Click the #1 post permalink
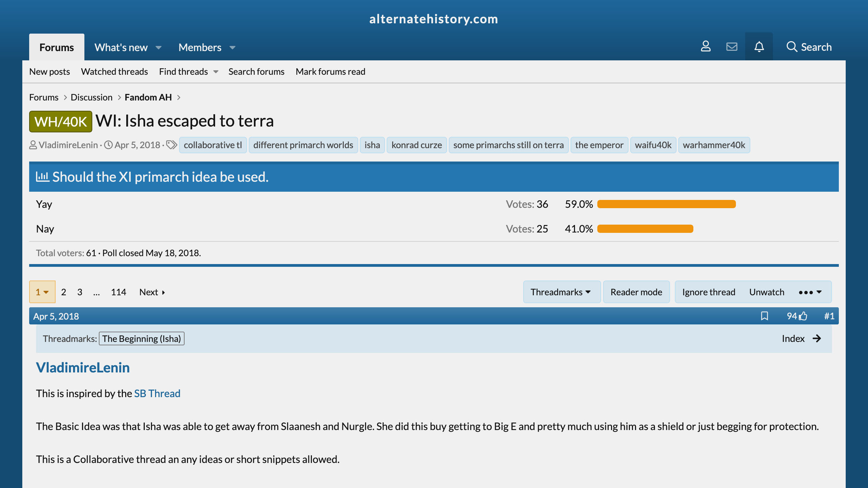 click(829, 316)
